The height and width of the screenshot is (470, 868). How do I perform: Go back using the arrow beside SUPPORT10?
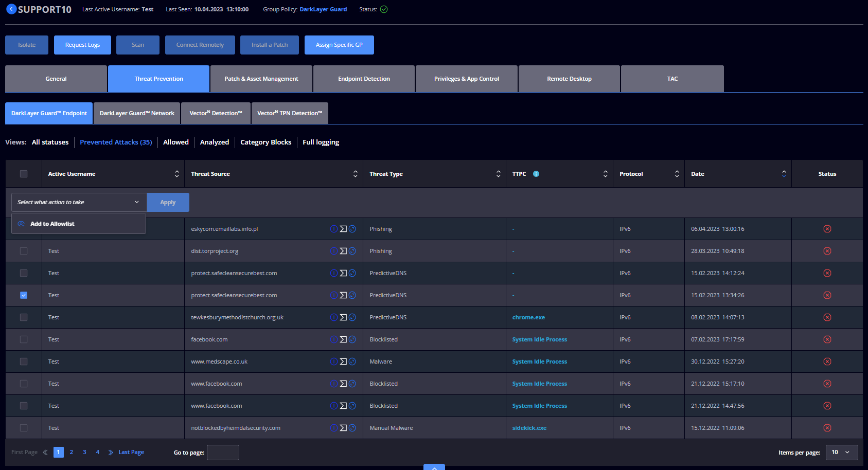pos(11,9)
